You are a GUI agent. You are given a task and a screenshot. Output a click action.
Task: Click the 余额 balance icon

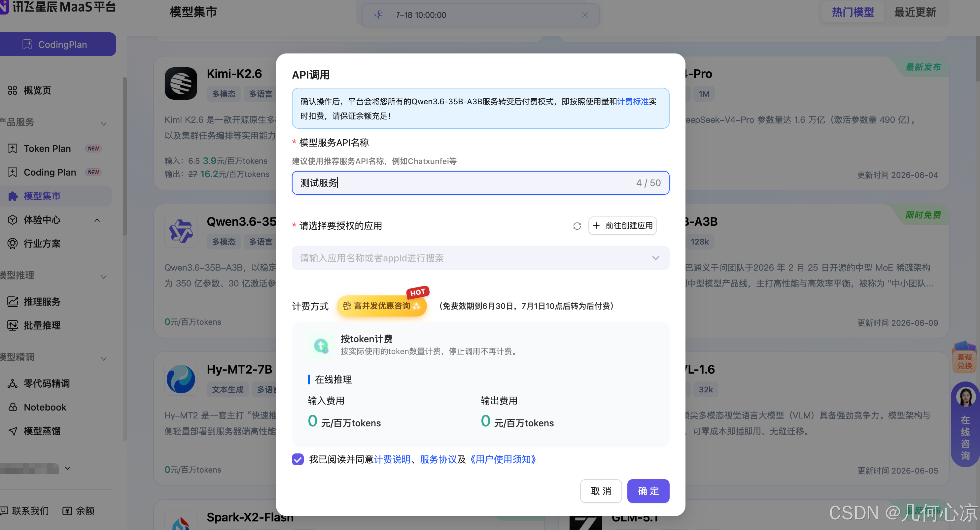67,511
